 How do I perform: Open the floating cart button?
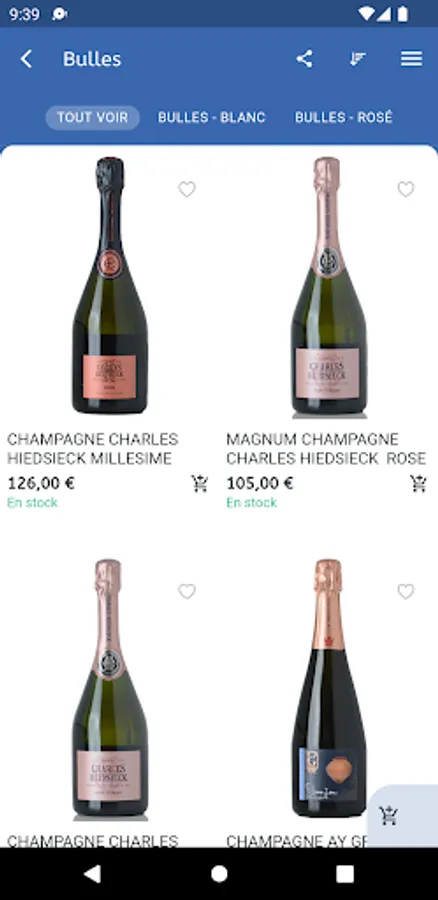point(389,814)
